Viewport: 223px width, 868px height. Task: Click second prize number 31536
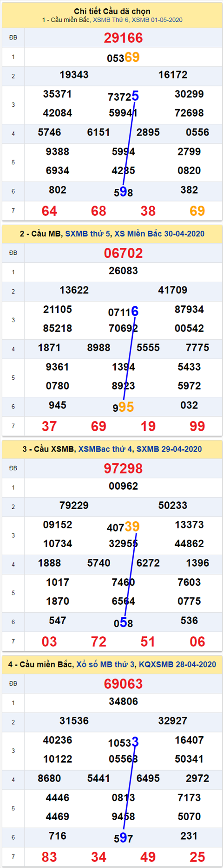click(74, 721)
